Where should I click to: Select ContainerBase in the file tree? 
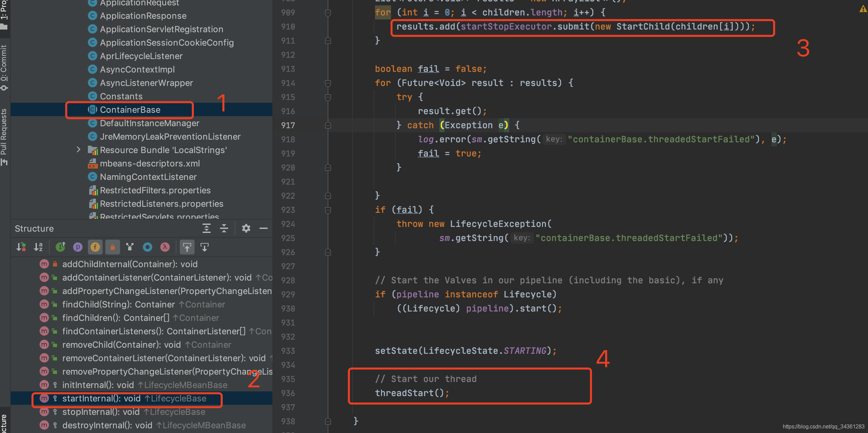click(131, 110)
